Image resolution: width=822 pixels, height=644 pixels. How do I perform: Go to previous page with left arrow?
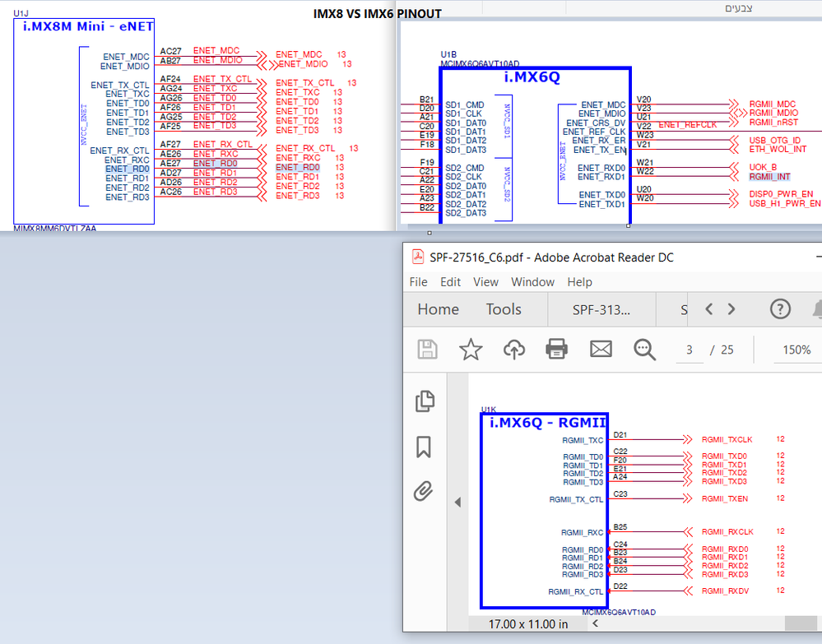coord(708,308)
